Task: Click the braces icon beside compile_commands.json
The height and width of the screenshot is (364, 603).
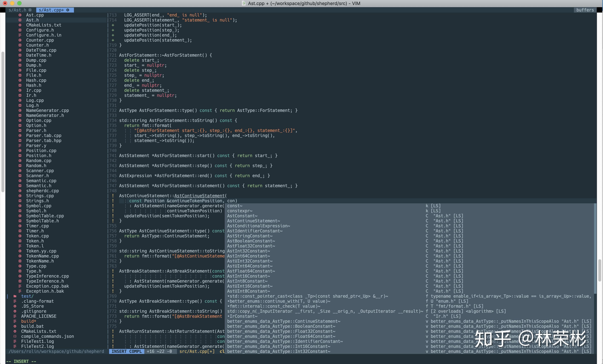Action: pos(15,336)
